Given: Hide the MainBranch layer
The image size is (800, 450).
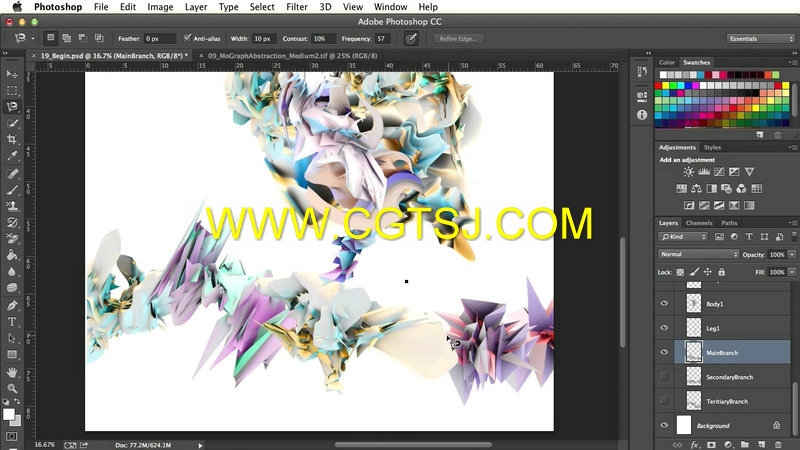Looking at the screenshot, I should tap(664, 352).
